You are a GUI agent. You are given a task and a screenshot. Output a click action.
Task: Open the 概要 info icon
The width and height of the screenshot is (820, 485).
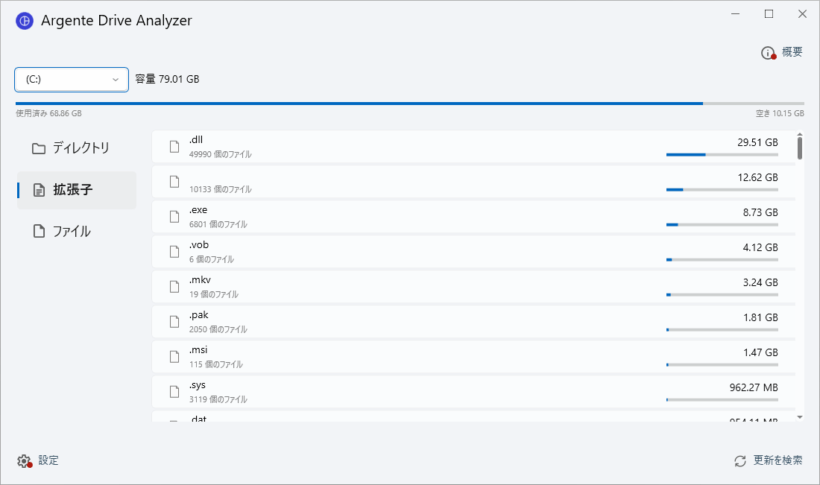tap(768, 53)
